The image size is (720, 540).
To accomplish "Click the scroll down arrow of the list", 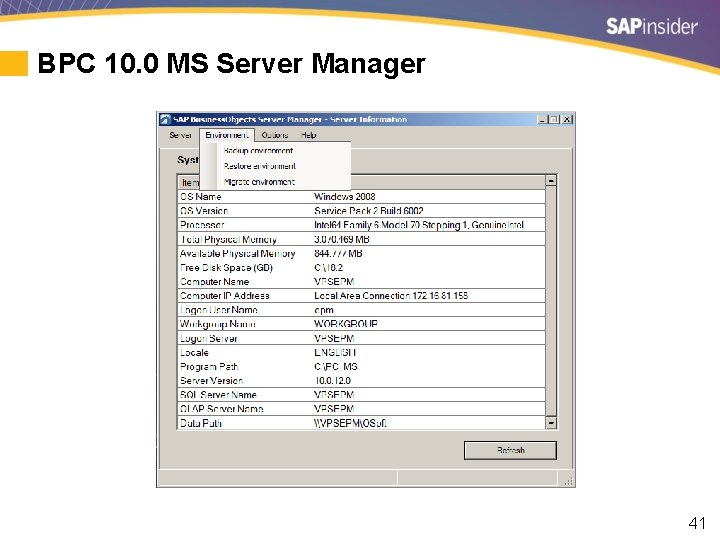I will click(551, 422).
